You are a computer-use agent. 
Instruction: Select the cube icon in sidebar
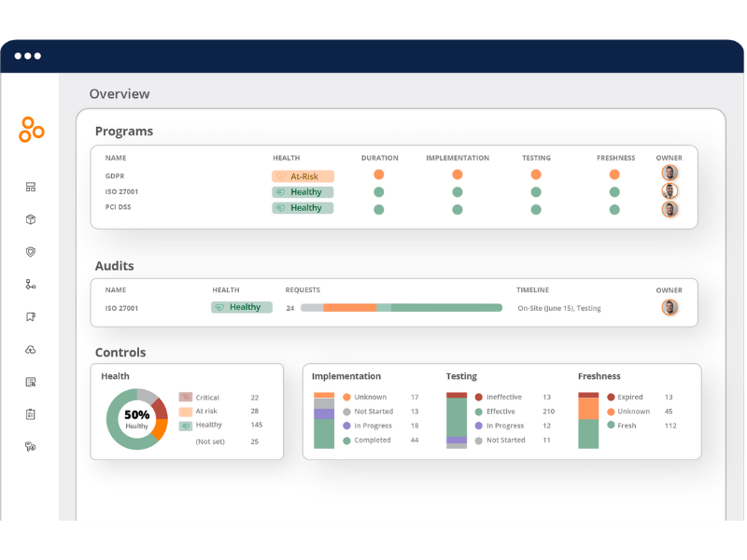[x=31, y=219]
